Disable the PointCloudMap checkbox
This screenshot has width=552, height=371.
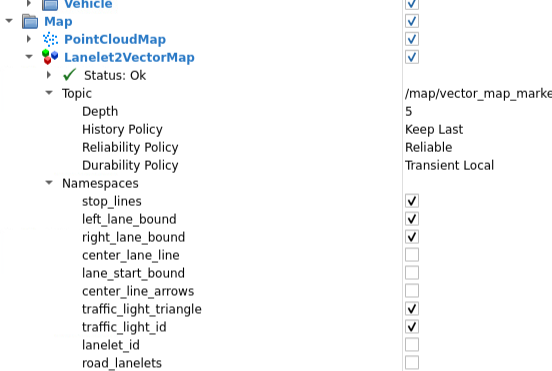tap(412, 39)
